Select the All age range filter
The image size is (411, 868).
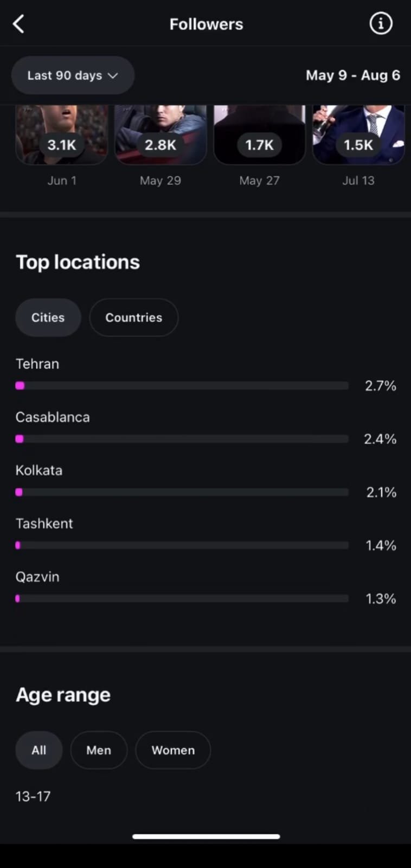point(39,750)
